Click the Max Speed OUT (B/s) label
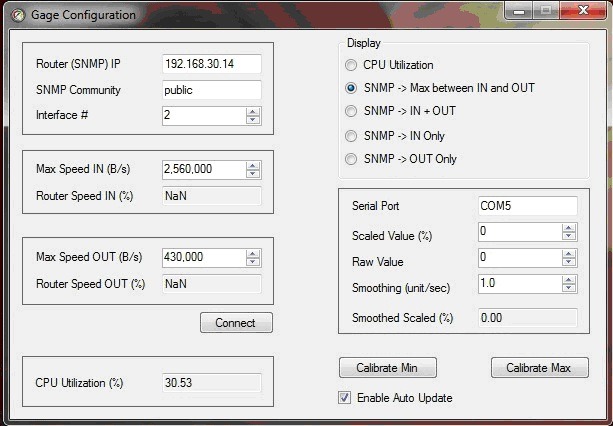Viewport: 613px width, 426px height. (x=89, y=257)
